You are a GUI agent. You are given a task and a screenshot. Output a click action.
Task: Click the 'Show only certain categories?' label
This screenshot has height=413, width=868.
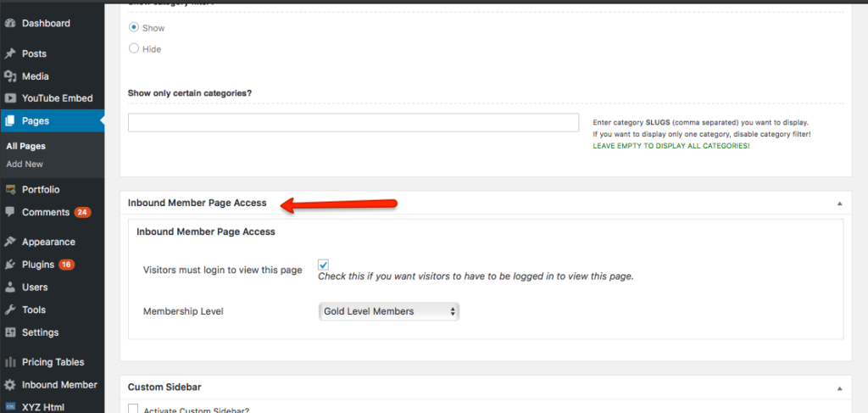point(190,92)
